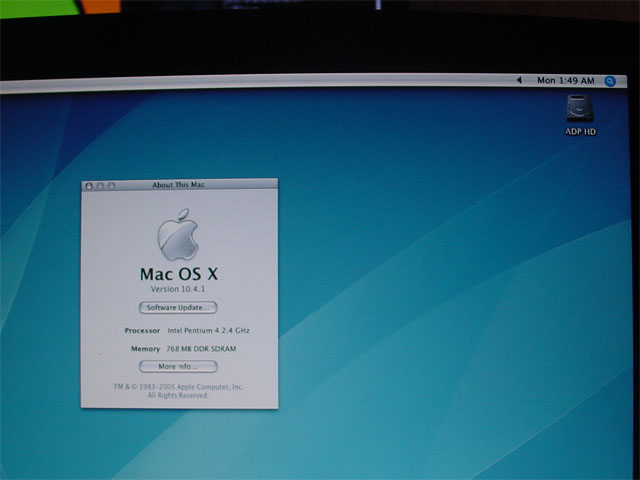640x480 pixels.
Task: Zoom the About This Mac window
Action: (111, 186)
